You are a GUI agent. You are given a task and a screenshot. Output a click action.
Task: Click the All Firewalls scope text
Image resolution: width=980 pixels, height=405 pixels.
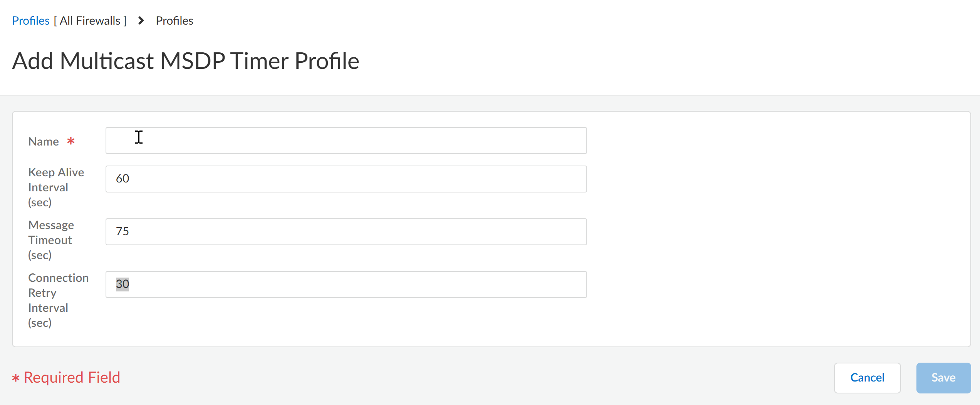pos(90,20)
